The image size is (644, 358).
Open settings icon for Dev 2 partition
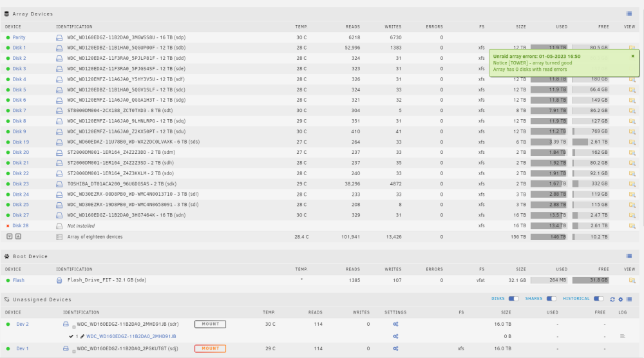click(x=395, y=336)
